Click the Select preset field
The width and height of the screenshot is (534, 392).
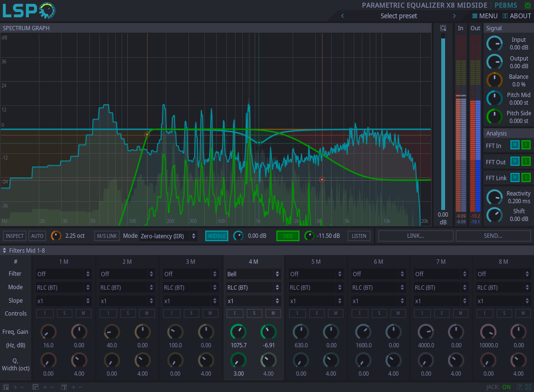click(398, 16)
